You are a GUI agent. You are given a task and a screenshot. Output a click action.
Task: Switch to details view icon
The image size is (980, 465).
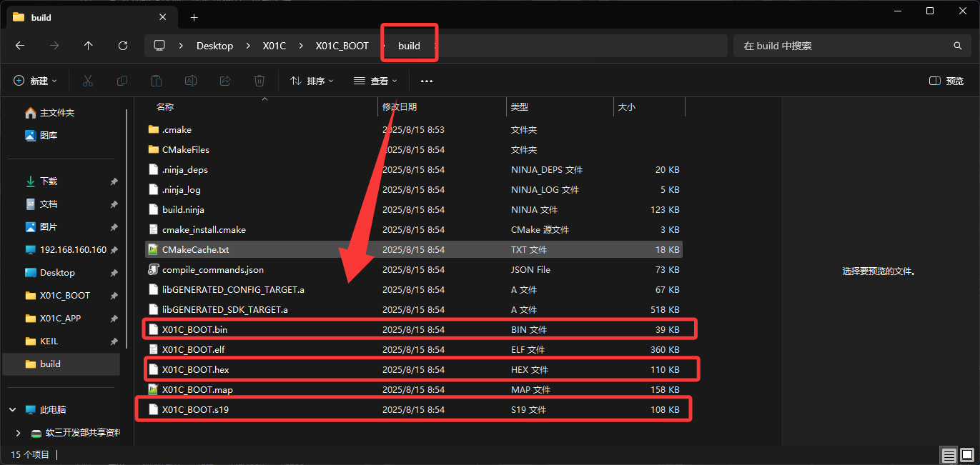[949, 455]
